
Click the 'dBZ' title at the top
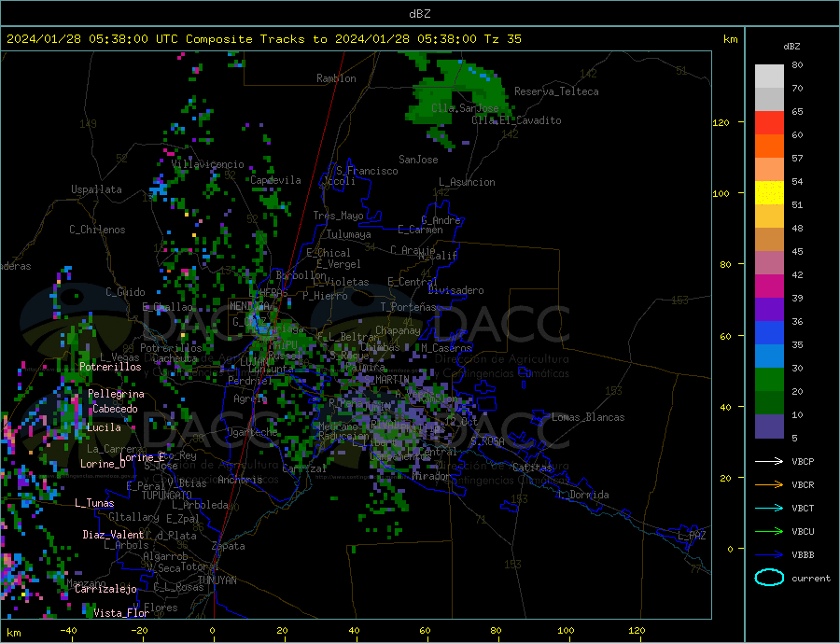click(419, 14)
